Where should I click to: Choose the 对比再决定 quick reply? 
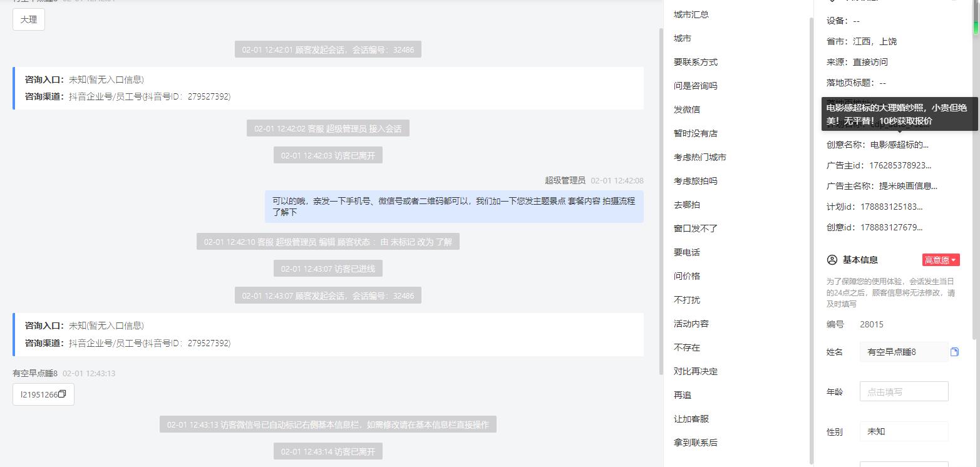696,371
